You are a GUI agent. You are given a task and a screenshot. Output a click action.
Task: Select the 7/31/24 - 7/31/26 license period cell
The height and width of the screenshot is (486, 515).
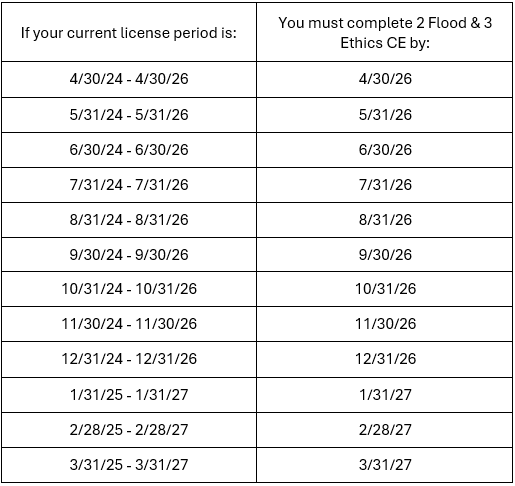(x=129, y=185)
